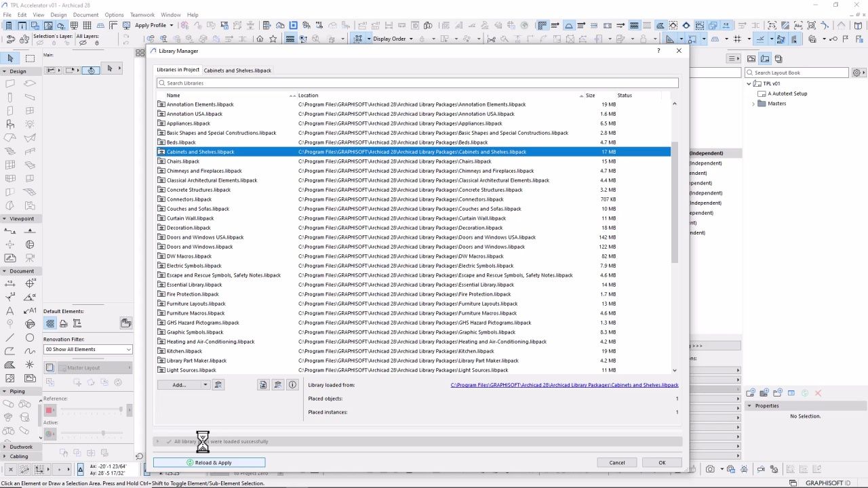868x488 pixels.
Task: Expand the Masters folder in Navigator
Action: pyautogui.click(x=753, y=104)
